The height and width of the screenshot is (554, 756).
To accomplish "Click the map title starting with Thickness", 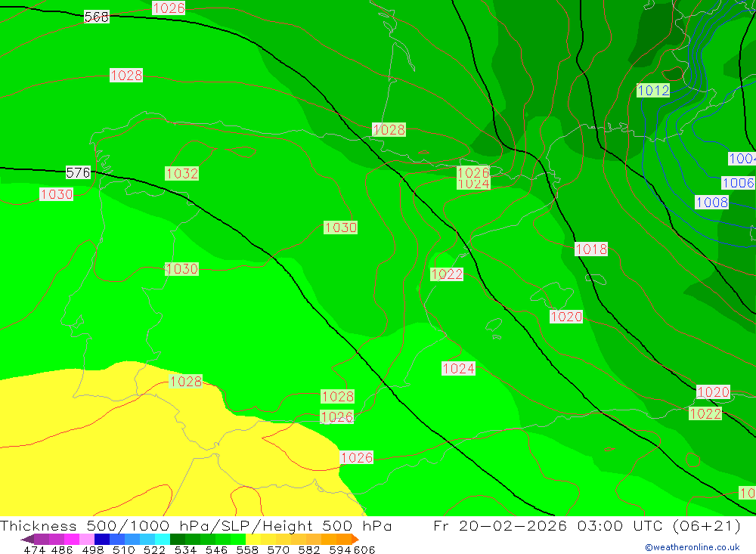I will (196, 525).
